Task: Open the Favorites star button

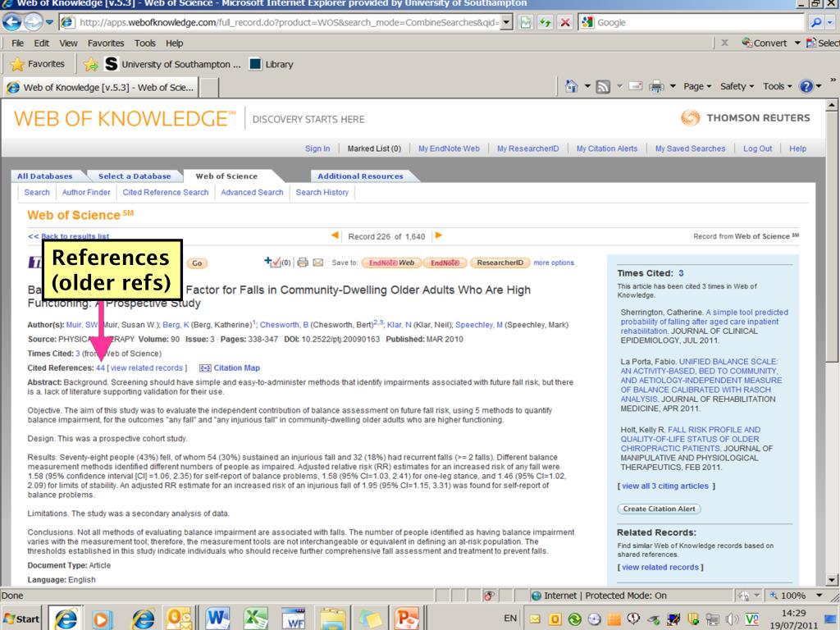Action: [37, 64]
